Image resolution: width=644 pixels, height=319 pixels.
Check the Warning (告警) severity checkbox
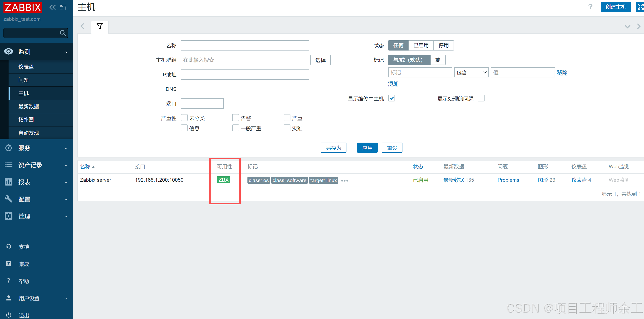point(235,118)
